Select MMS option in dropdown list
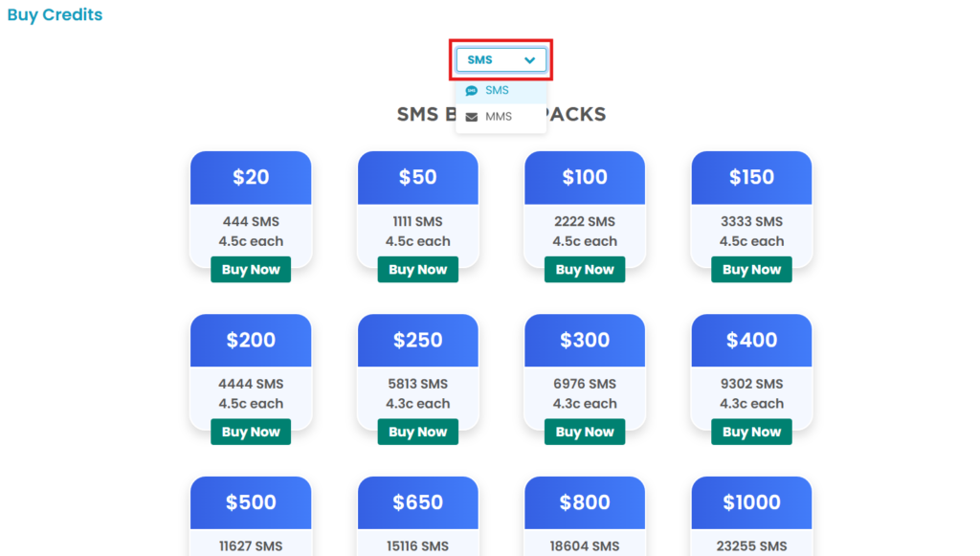980x556 pixels. (x=498, y=117)
